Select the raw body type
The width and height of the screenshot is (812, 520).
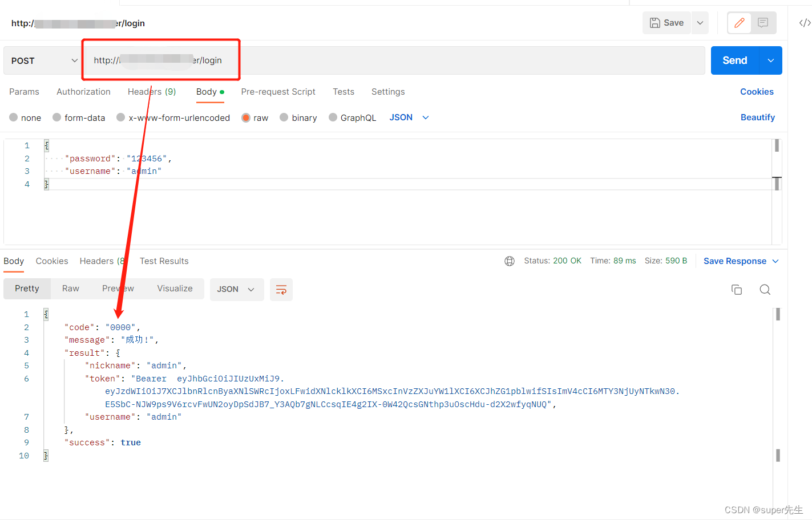(246, 117)
